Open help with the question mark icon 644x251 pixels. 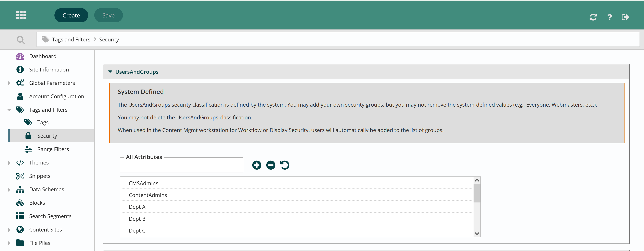[609, 17]
